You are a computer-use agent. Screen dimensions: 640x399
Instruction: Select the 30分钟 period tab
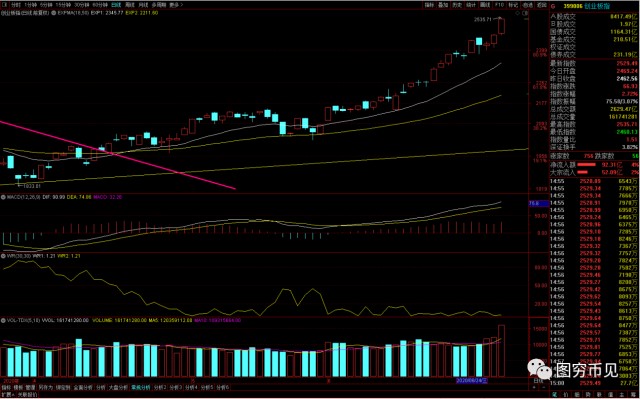82,5
